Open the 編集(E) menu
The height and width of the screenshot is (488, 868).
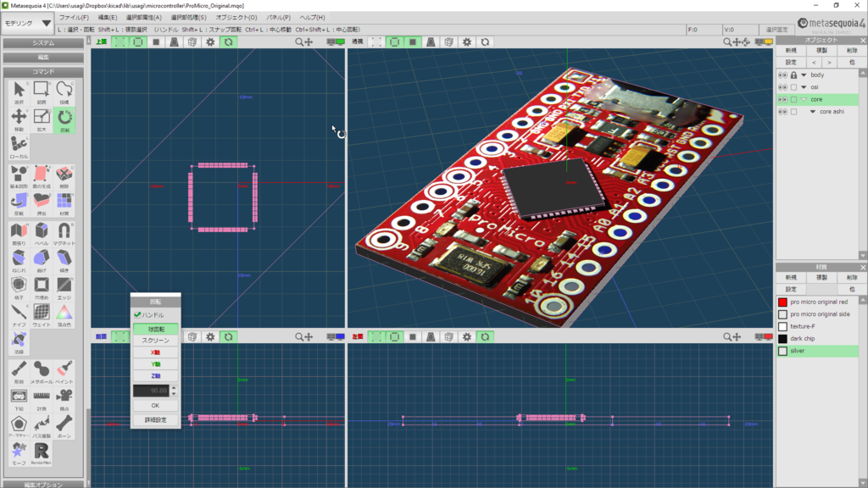coord(107,17)
